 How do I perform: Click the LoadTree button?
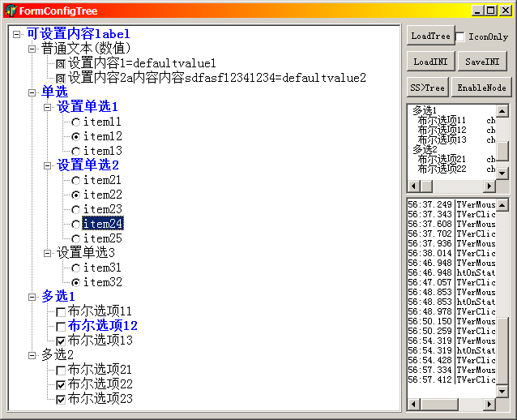[x=429, y=36]
